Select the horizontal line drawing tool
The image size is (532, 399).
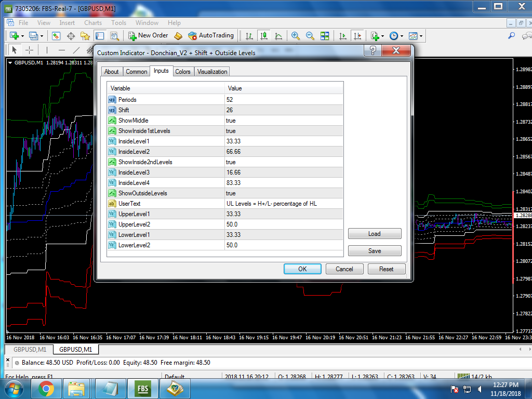click(61, 50)
